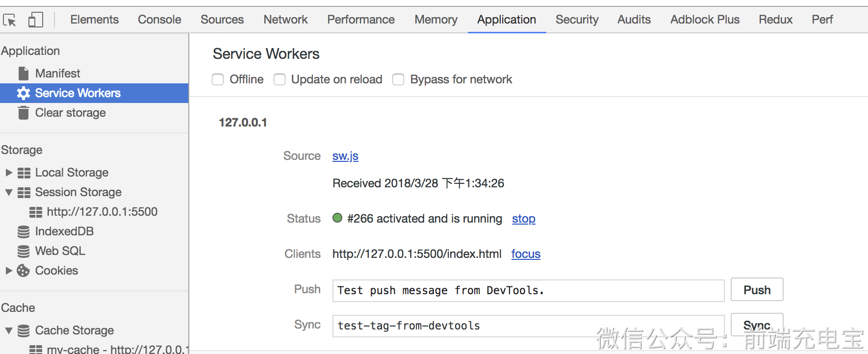Go to the Sources tab
This screenshot has height=354, width=868.
(x=222, y=20)
